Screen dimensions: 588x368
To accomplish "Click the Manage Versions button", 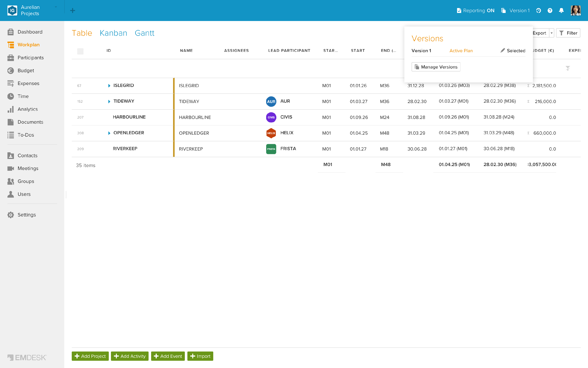I will (436, 67).
